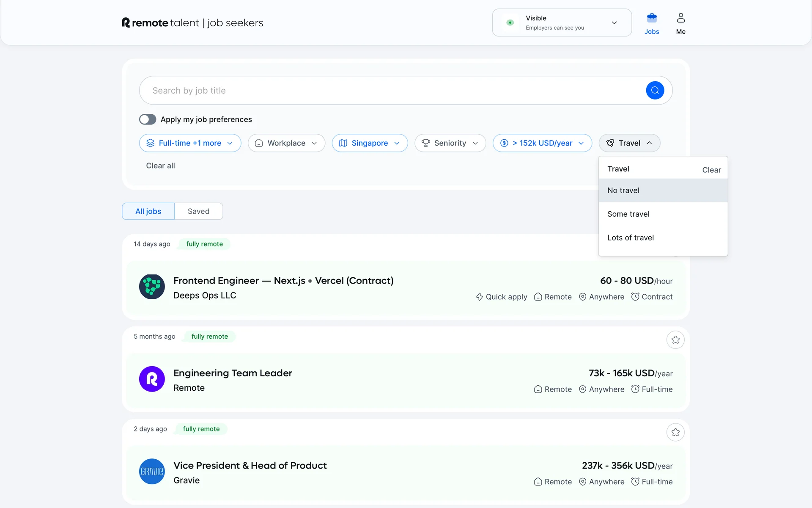The width and height of the screenshot is (812, 508).
Task: Choose Lots of travel option
Action: (630, 238)
